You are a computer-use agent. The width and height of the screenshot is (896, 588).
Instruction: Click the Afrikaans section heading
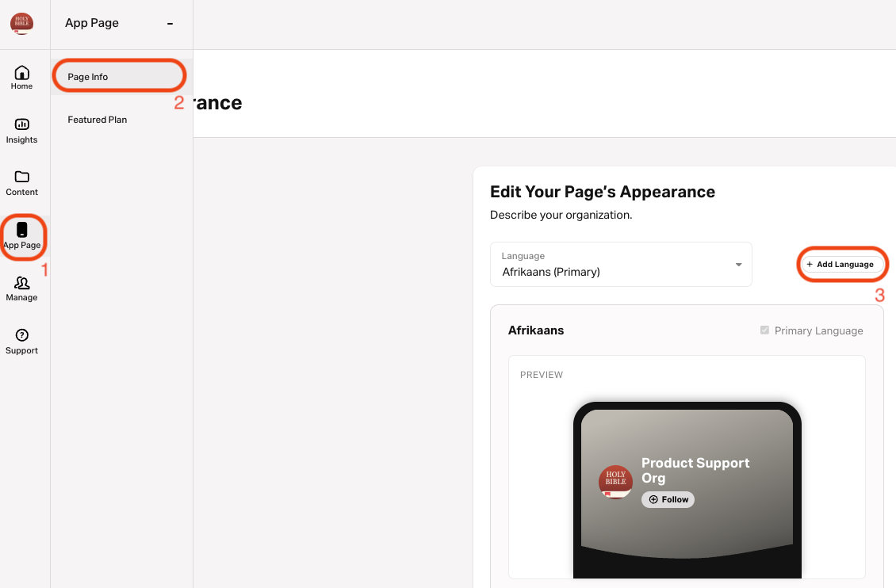click(535, 330)
